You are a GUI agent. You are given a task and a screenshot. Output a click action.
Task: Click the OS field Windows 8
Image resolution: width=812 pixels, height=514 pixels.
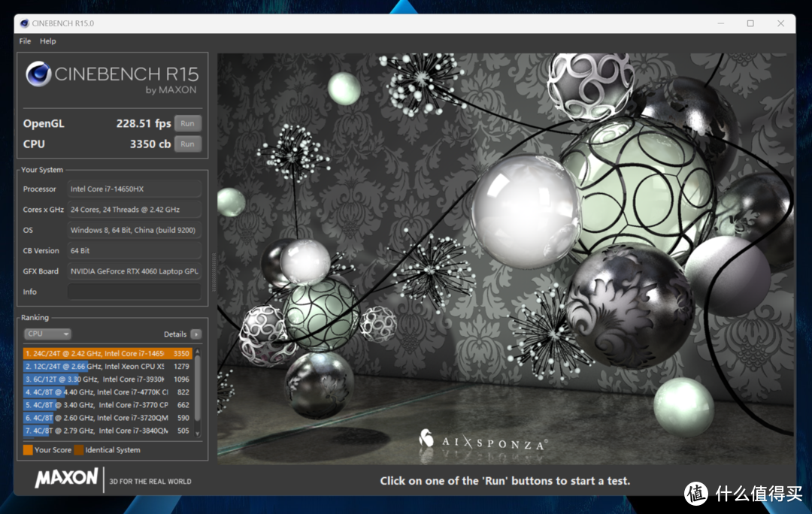click(134, 230)
